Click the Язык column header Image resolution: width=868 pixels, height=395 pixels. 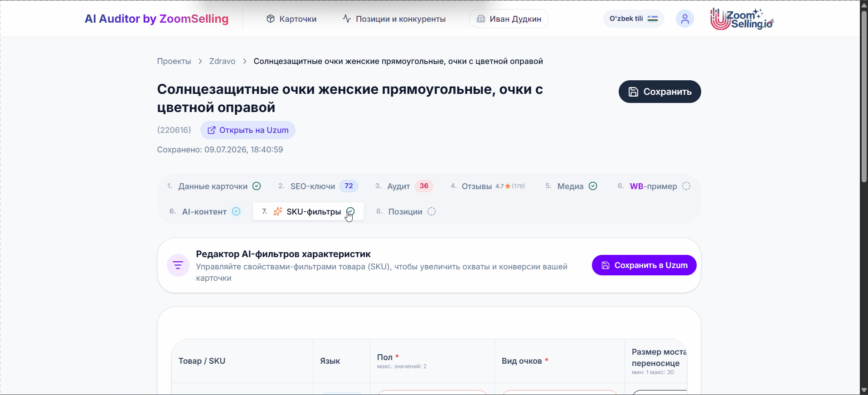click(341, 361)
